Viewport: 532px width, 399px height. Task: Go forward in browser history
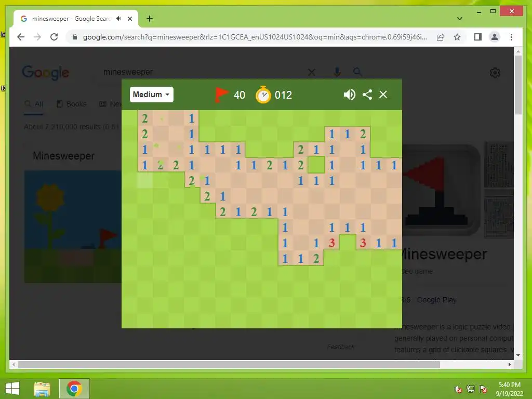click(x=37, y=37)
